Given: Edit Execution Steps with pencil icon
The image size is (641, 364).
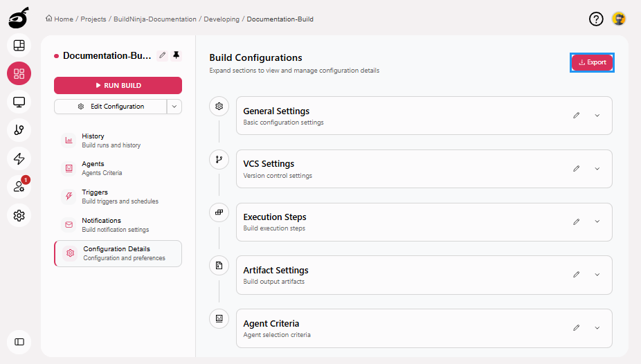Looking at the screenshot, I should click(x=577, y=221).
